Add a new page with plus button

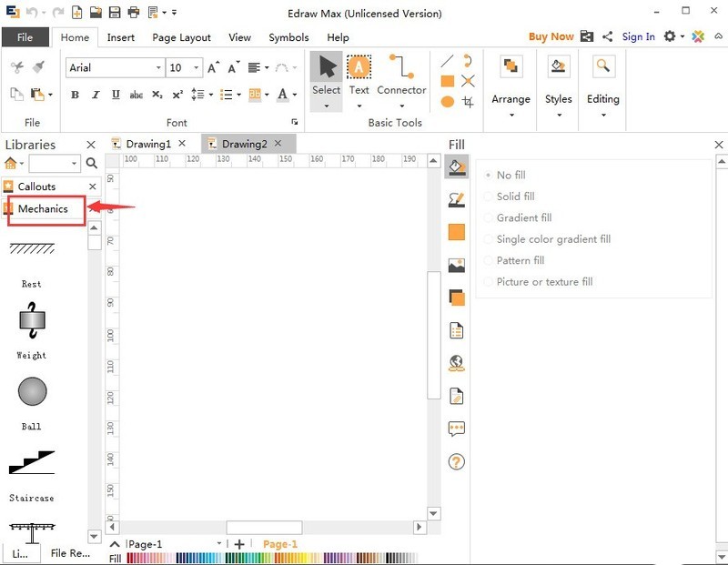pos(239,544)
